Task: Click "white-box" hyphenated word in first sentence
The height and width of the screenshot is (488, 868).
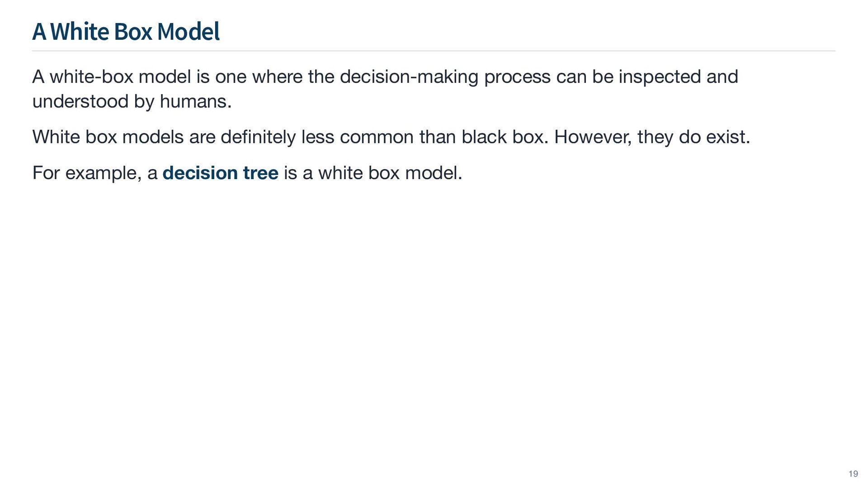Action: pos(91,77)
